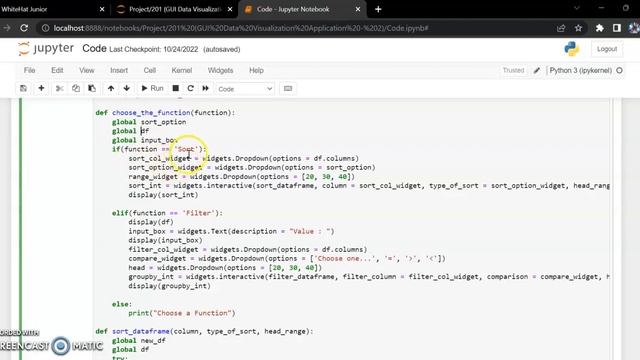The image size is (640, 360).
Task: Close the Project/201 browser tab
Action: point(230,9)
